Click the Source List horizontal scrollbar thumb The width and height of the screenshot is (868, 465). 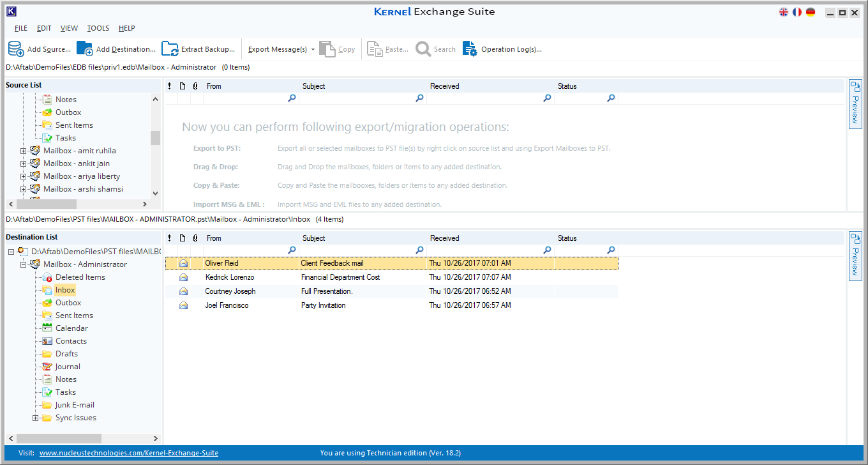pos(47,204)
